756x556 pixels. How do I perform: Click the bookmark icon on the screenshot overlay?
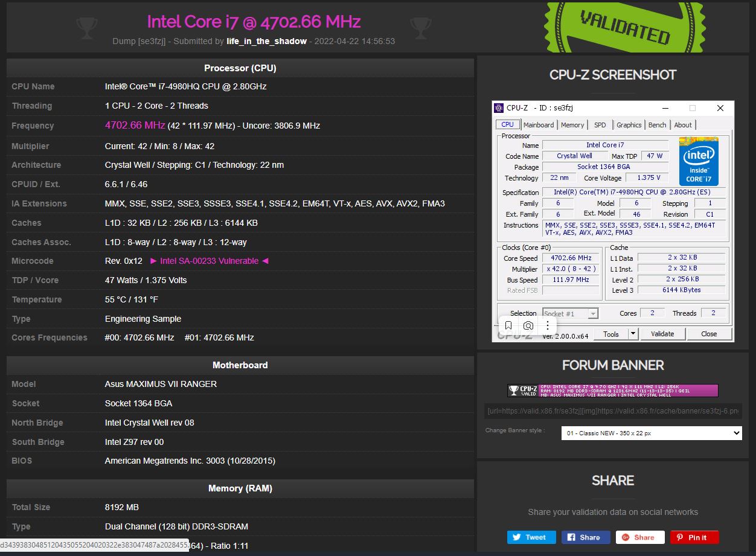[x=508, y=325]
